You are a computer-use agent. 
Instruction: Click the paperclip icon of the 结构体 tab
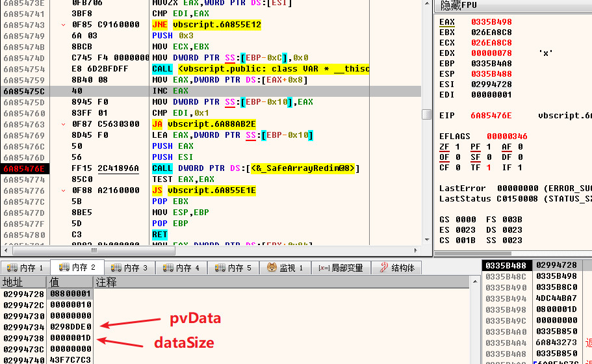383,267
